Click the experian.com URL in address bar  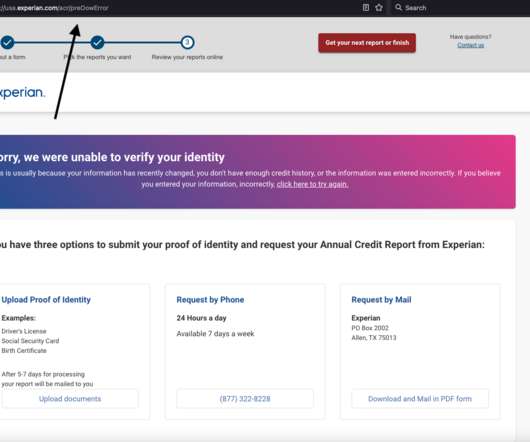pos(54,8)
